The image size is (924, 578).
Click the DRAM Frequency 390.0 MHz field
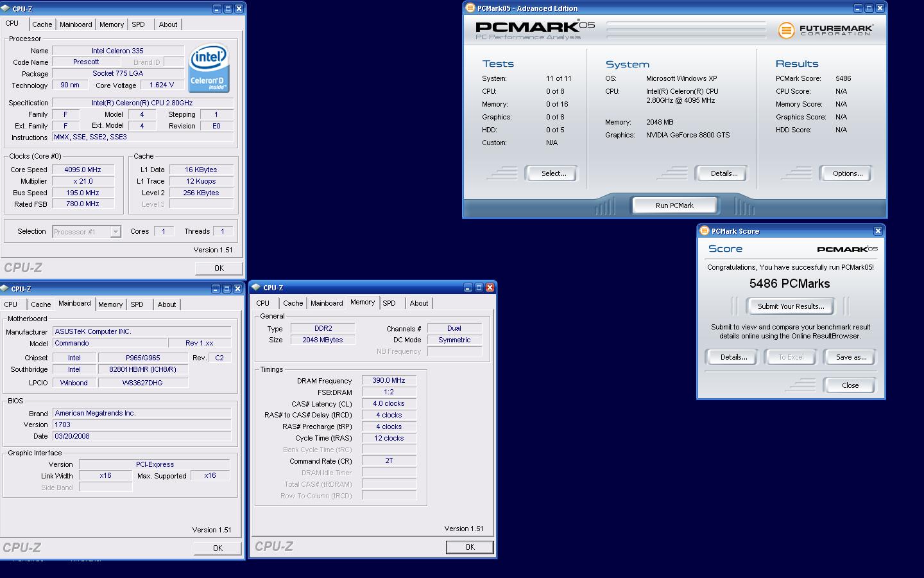point(389,381)
